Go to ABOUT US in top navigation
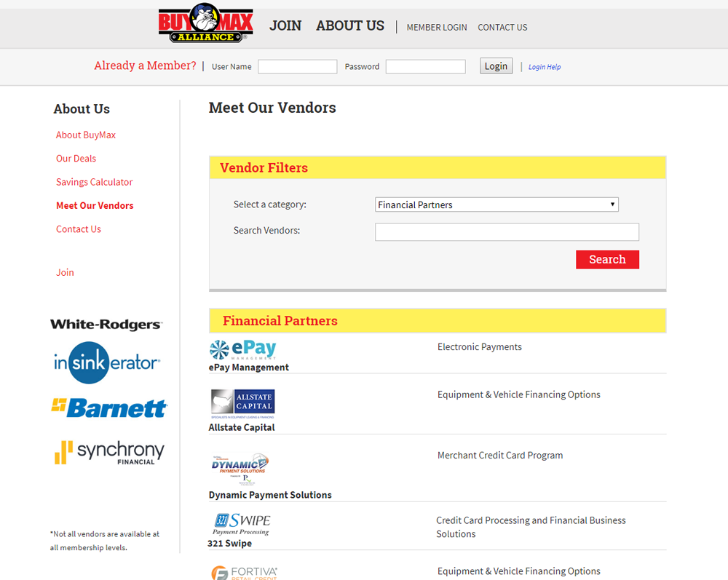 (350, 25)
